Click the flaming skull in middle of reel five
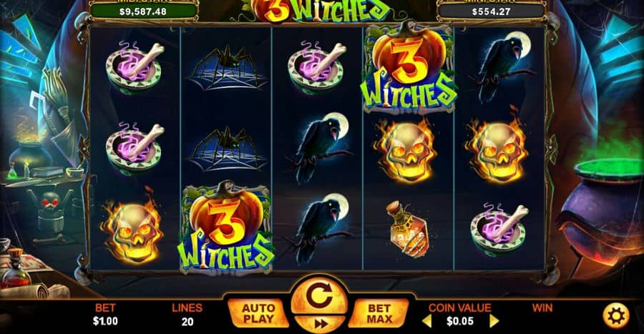Image resolution: width=644 pixels, height=334 pixels. (498, 148)
